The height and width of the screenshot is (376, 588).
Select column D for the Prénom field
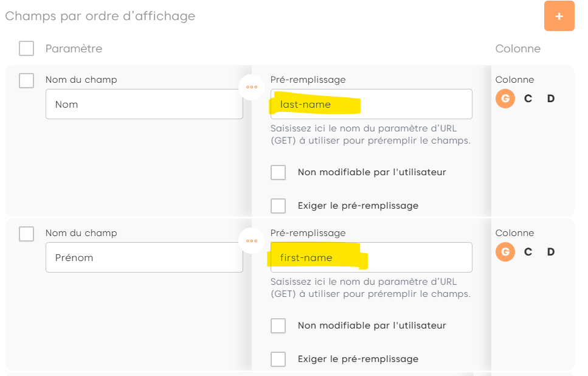pyautogui.click(x=551, y=252)
